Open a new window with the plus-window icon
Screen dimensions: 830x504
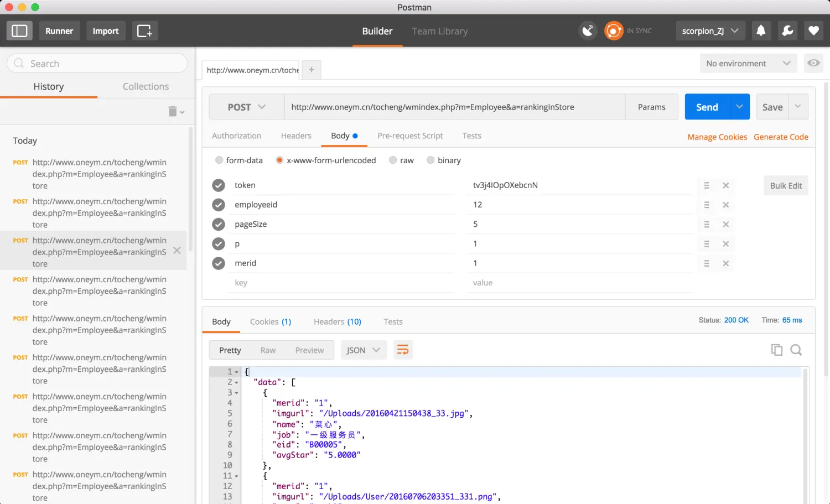144,31
